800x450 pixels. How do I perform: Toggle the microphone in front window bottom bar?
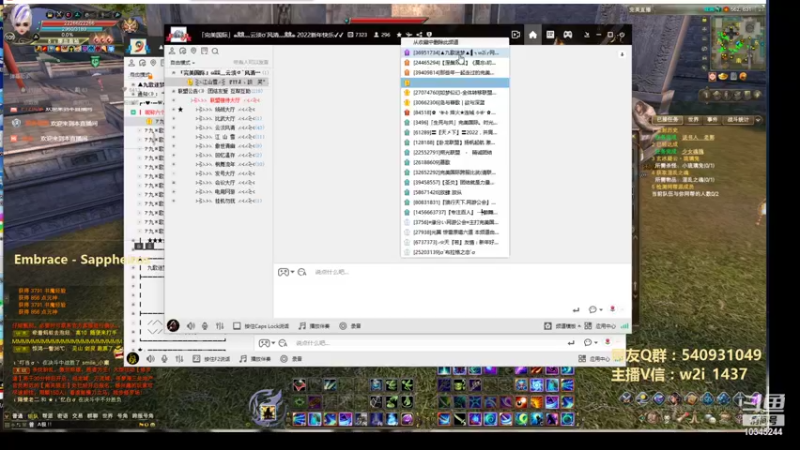[205, 326]
